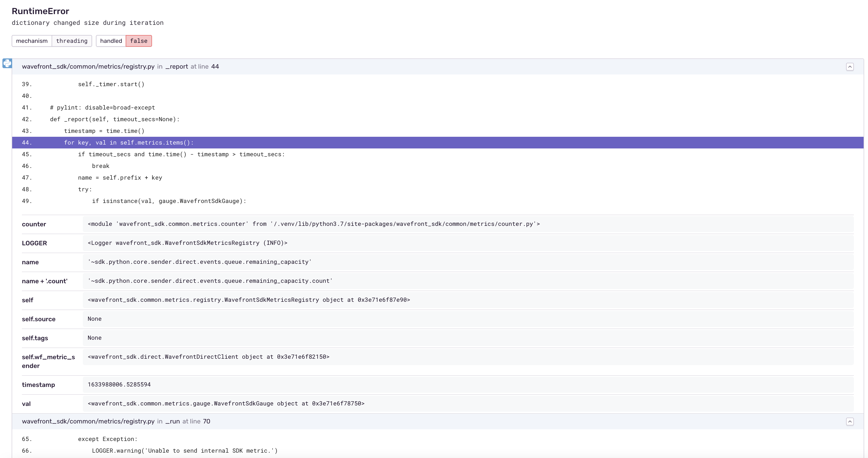Click line 44 highlighted code row
Viewport: 868px width, 458px height.
point(434,142)
